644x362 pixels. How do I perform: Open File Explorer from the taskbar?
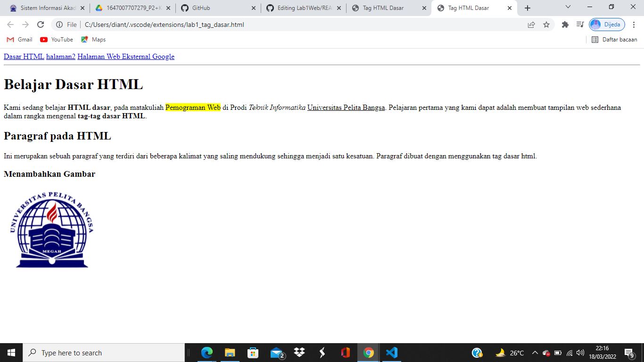point(230,353)
